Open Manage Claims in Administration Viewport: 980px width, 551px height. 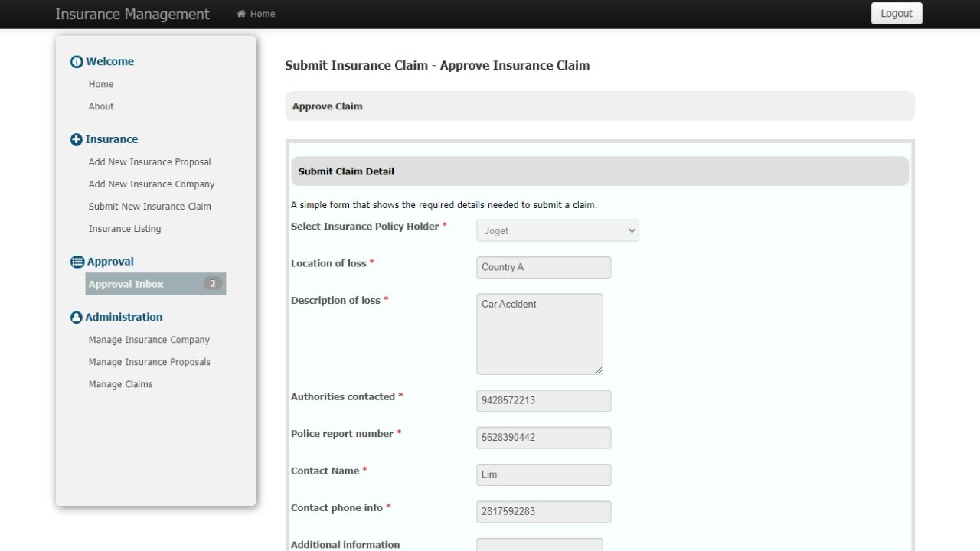(x=120, y=384)
